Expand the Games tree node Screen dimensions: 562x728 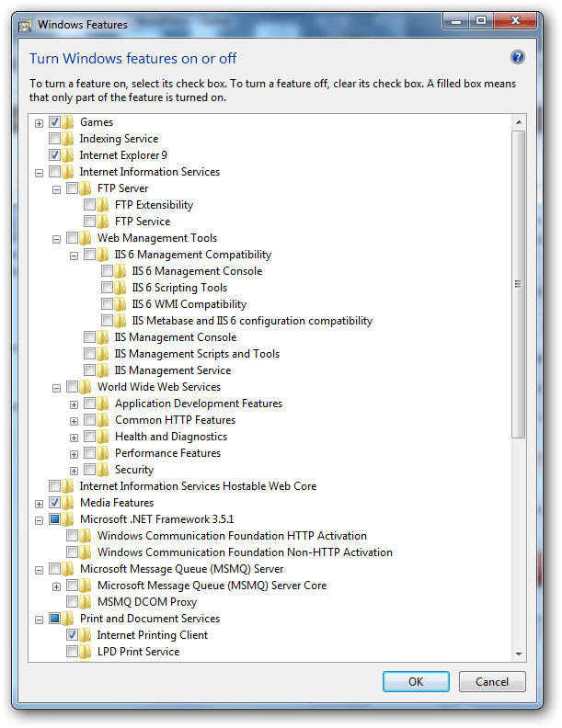(39, 123)
